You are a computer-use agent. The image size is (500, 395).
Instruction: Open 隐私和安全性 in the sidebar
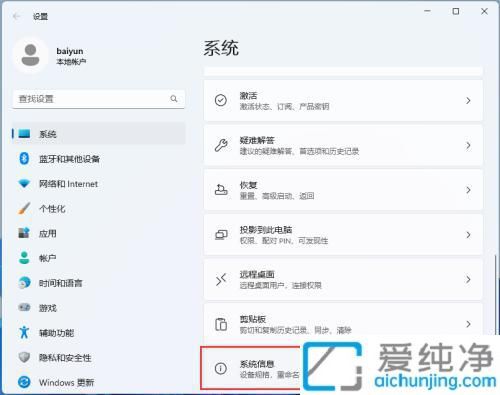tap(99, 357)
